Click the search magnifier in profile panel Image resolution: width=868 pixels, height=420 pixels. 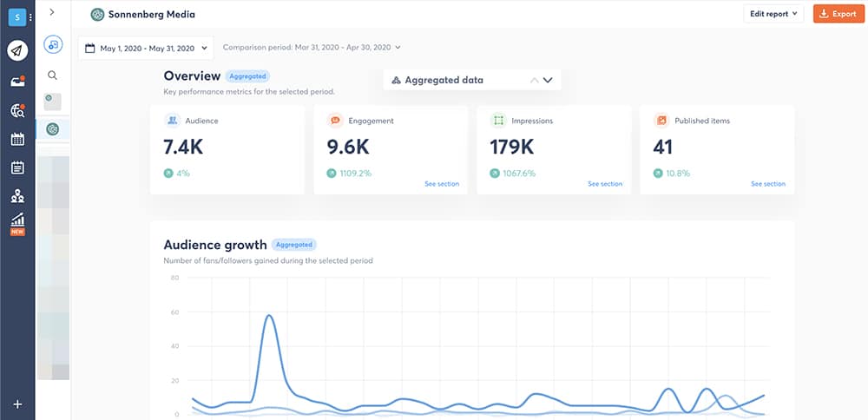(53, 75)
